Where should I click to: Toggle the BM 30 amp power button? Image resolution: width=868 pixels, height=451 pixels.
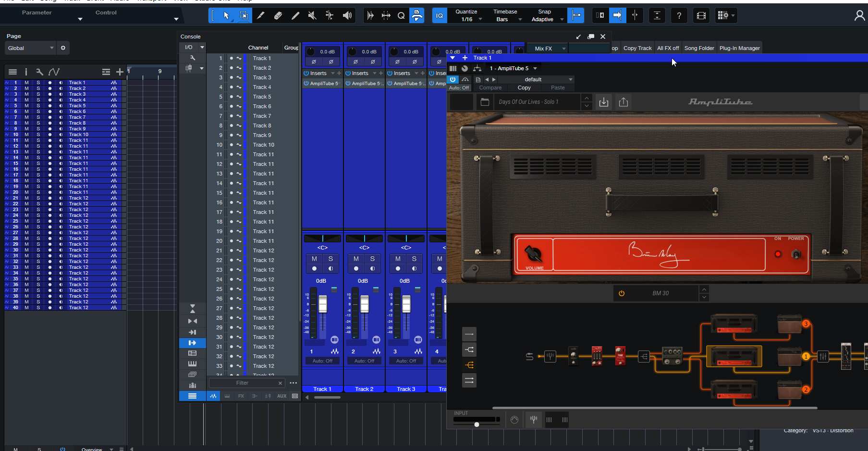622,293
